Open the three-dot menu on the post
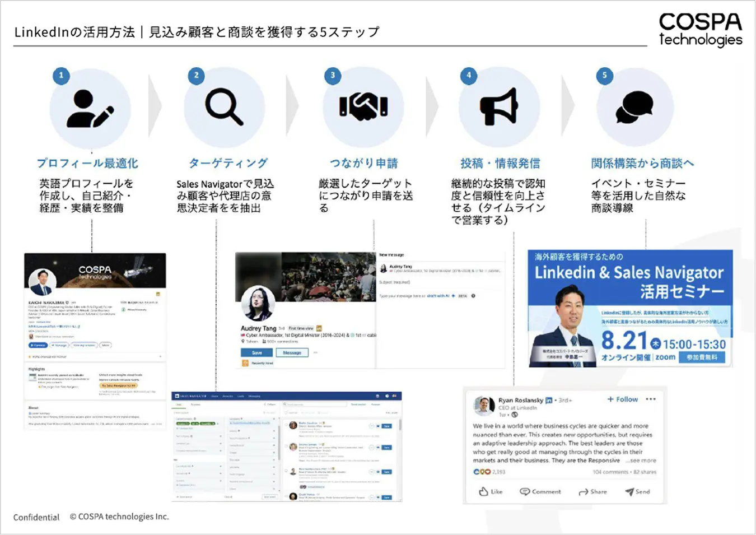Viewport: 756px width, 535px height. [x=650, y=399]
